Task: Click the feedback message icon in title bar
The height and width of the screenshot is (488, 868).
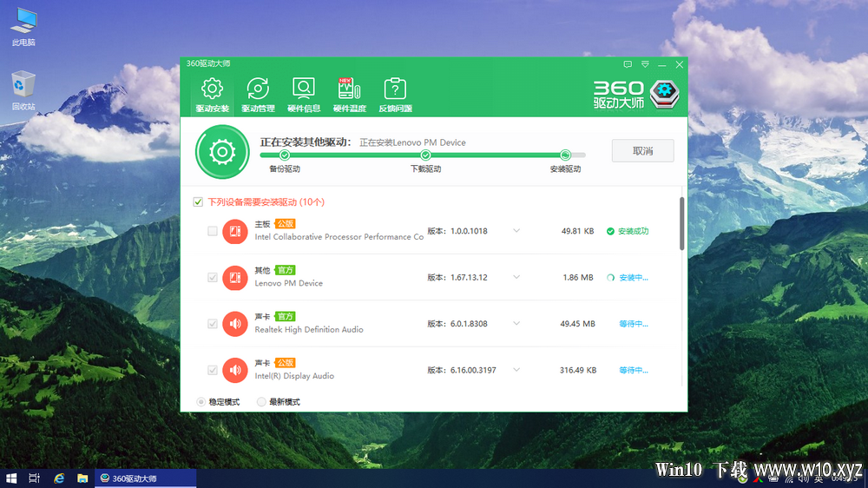Action: [628, 64]
